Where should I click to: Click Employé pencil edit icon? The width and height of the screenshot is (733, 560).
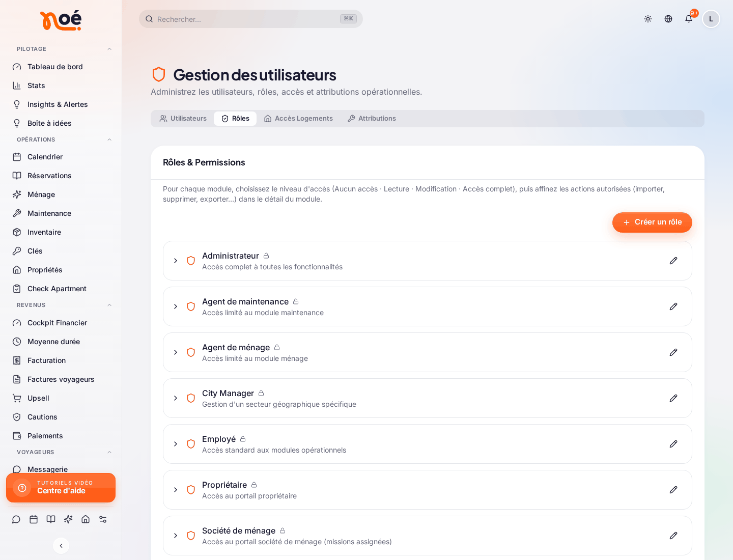673,444
